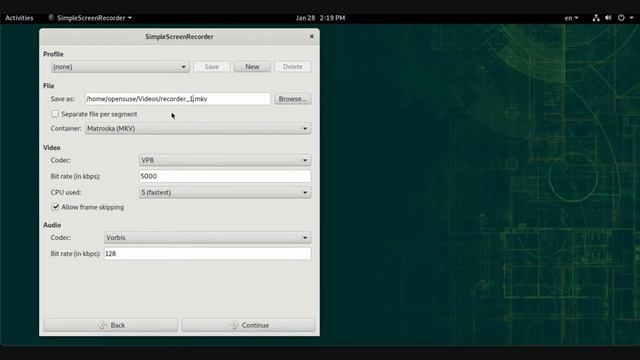Viewport: 640px width, 360px height.
Task: Disable Allow frame skipping checkbox
Action: [55, 207]
